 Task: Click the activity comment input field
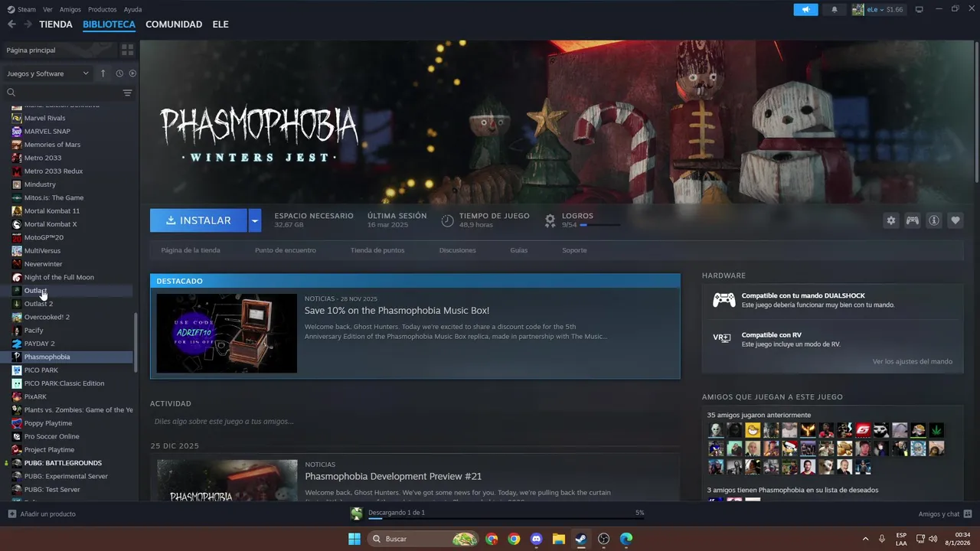click(413, 422)
